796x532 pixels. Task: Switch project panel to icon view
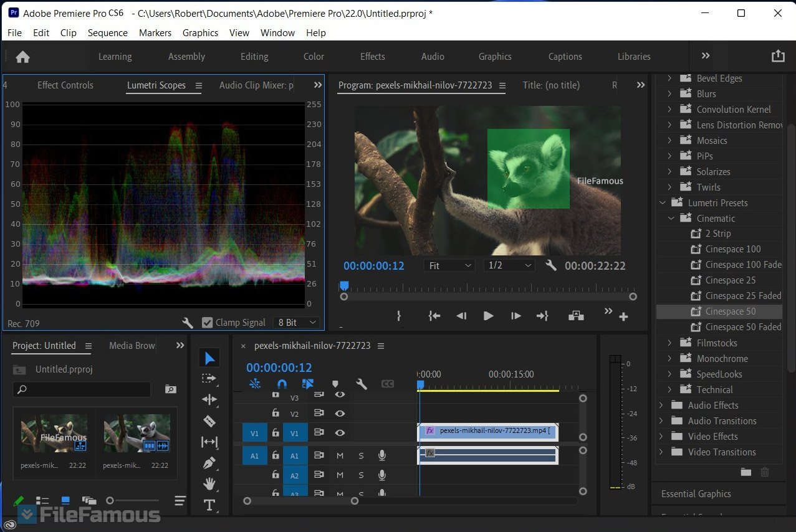pyautogui.click(x=65, y=500)
